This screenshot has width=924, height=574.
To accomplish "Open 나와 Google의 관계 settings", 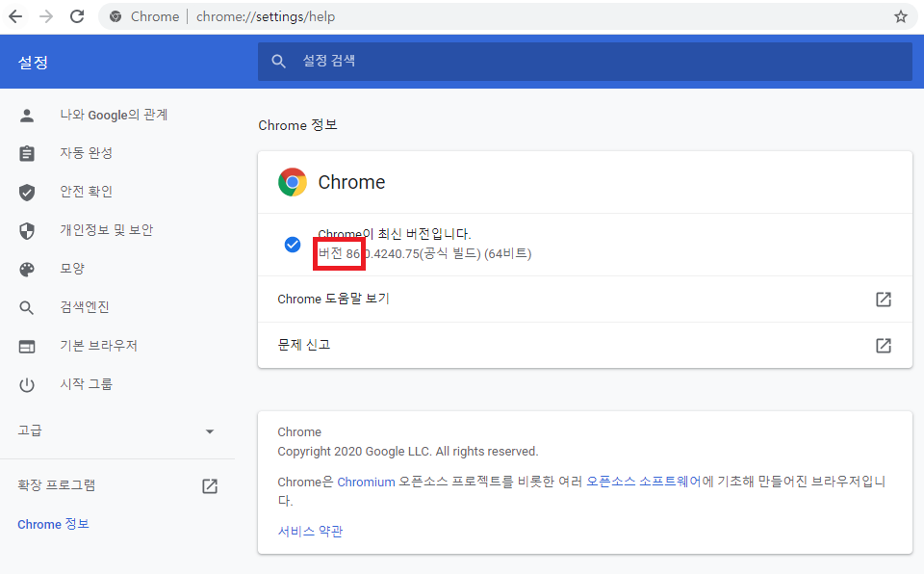I will click(114, 115).
